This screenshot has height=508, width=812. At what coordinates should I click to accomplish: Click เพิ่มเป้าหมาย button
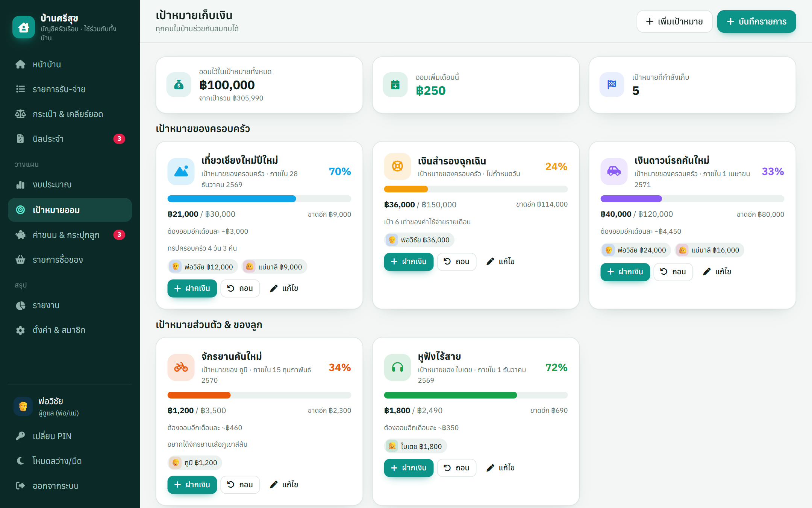(674, 21)
